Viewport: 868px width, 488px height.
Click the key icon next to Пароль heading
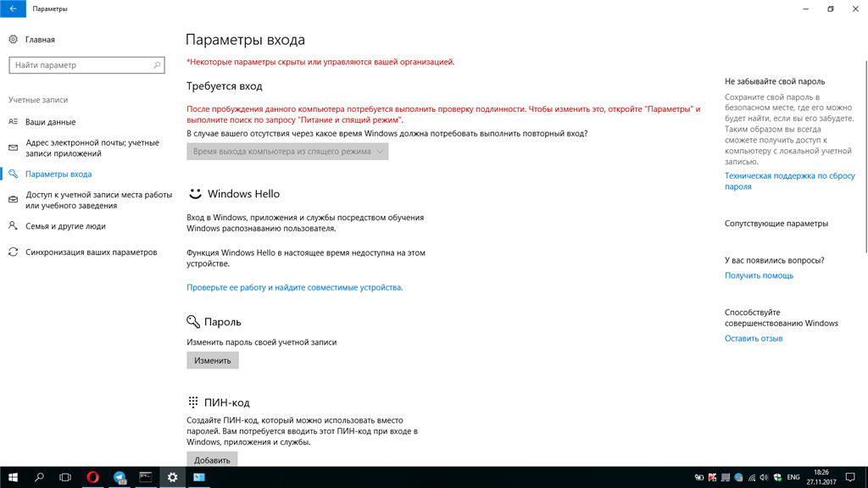[x=192, y=321]
